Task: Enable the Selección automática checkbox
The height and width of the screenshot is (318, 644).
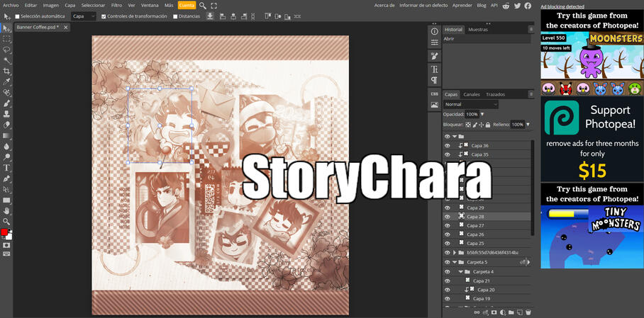Action: pyautogui.click(x=18, y=16)
